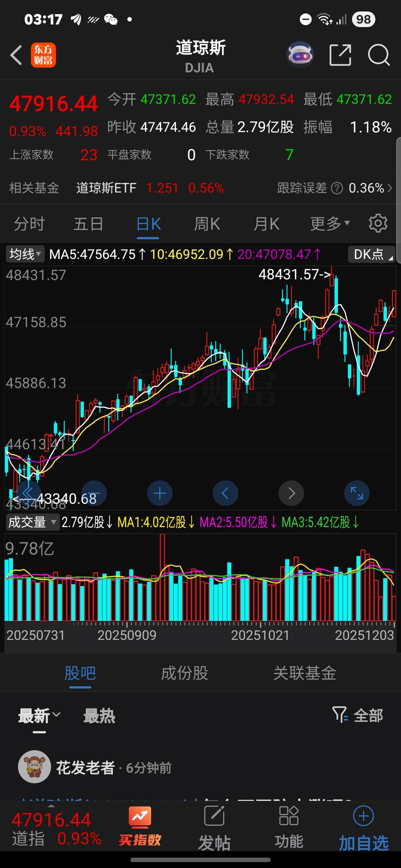Image resolution: width=401 pixels, height=868 pixels.
Task: Expand 最新 sort dropdown
Action: (39, 716)
